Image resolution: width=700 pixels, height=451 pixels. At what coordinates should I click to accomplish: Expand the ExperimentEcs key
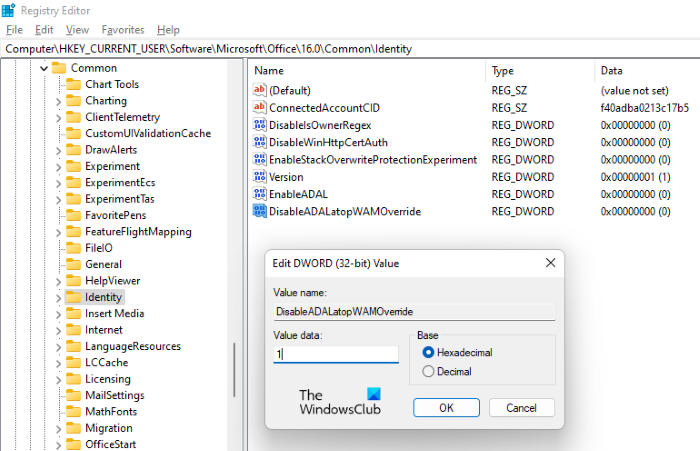[x=58, y=183]
